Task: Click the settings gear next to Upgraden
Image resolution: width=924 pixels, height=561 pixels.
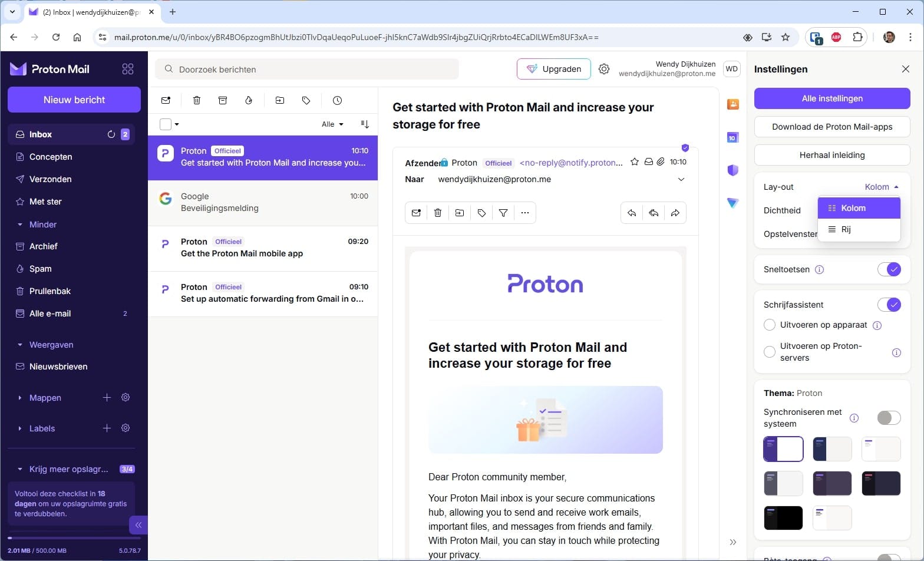Action: (x=604, y=69)
